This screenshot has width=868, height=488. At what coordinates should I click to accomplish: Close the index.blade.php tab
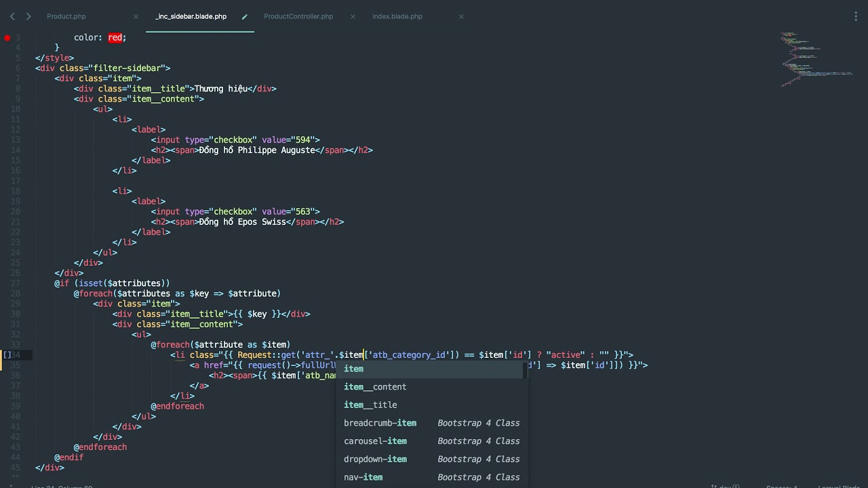[461, 16]
